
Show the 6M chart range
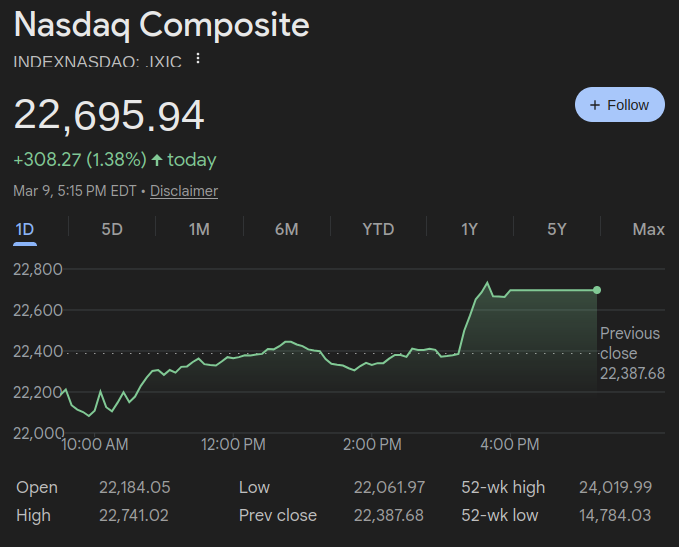(x=286, y=230)
